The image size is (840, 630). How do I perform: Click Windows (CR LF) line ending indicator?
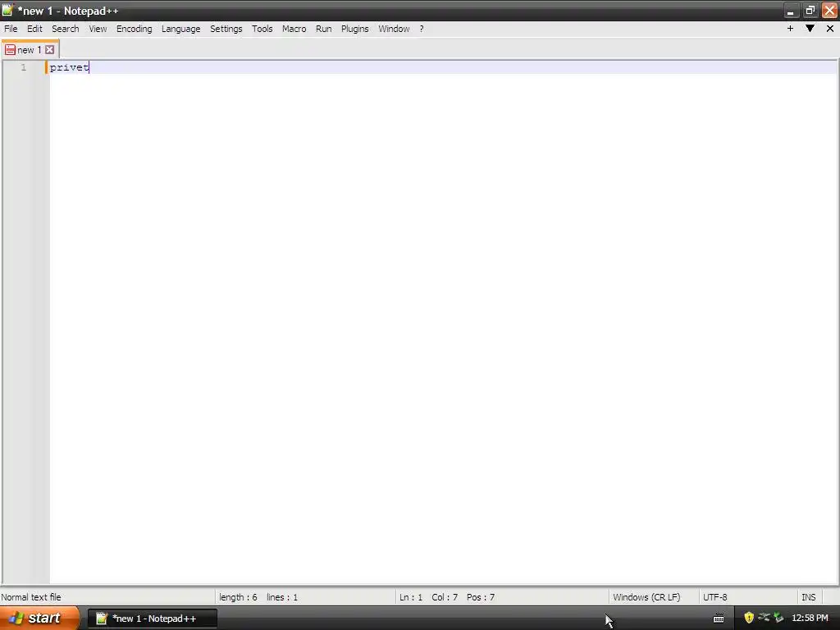pyautogui.click(x=646, y=597)
